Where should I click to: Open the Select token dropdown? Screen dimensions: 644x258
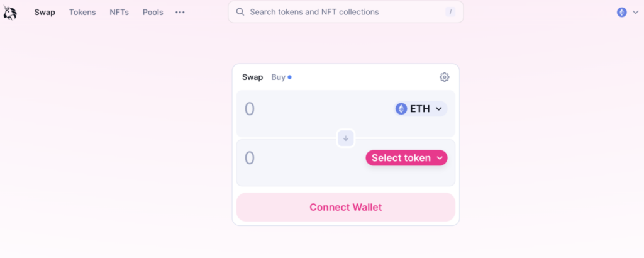click(x=406, y=158)
